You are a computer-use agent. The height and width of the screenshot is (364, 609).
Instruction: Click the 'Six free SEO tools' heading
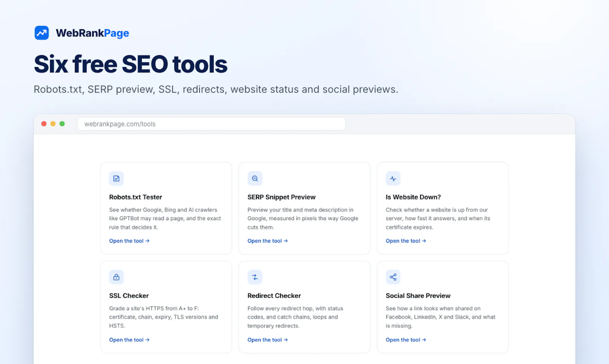coord(131,64)
